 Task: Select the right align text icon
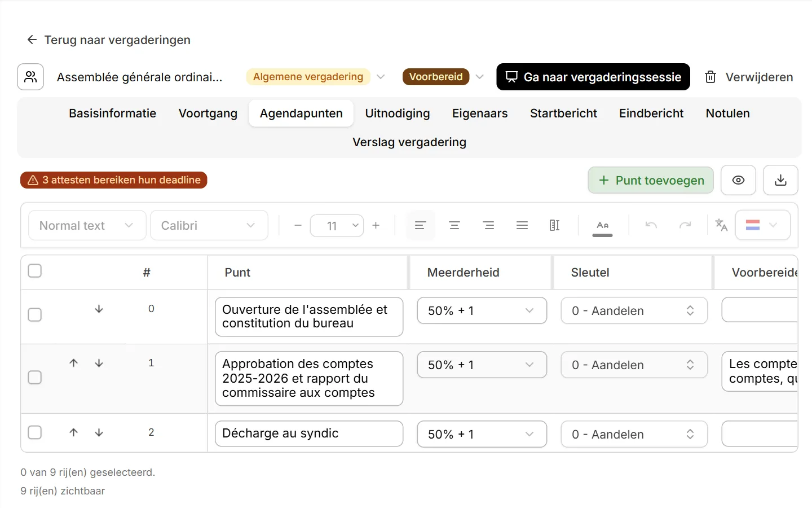pos(488,225)
